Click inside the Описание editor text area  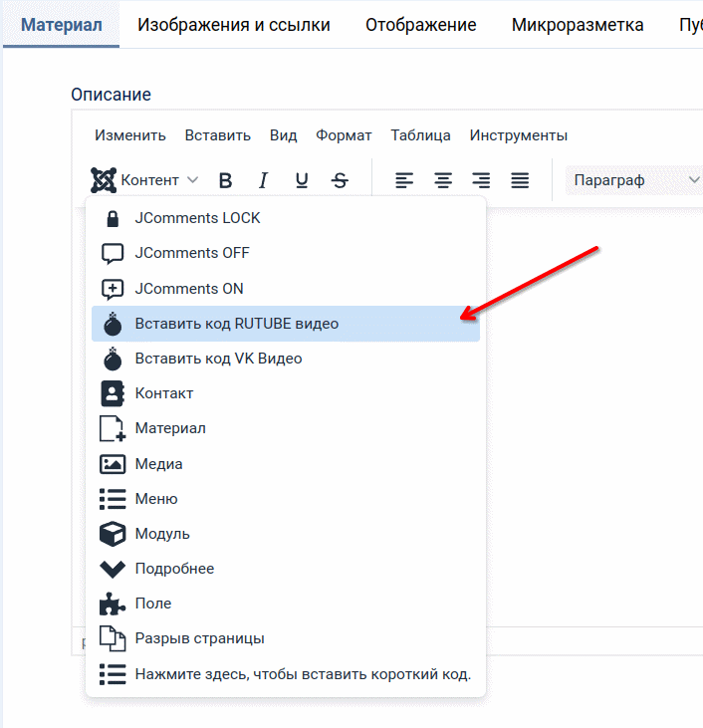pos(594,418)
